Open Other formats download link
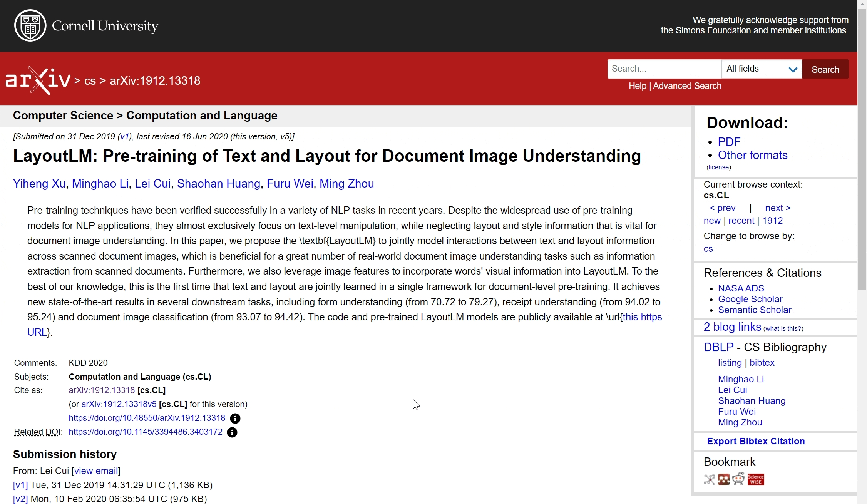This screenshot has height=504, width=867. [x=752, y=155]
